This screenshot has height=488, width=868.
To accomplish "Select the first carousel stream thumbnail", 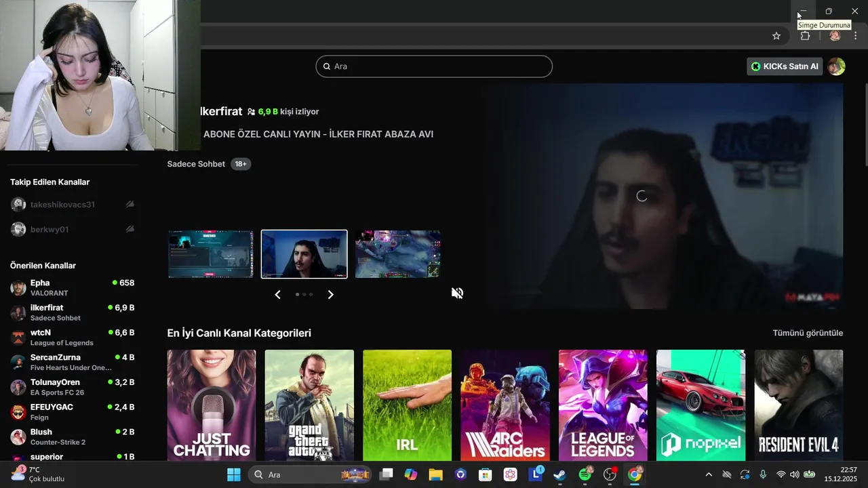I will pyautogui.click(x=210, y=254).
